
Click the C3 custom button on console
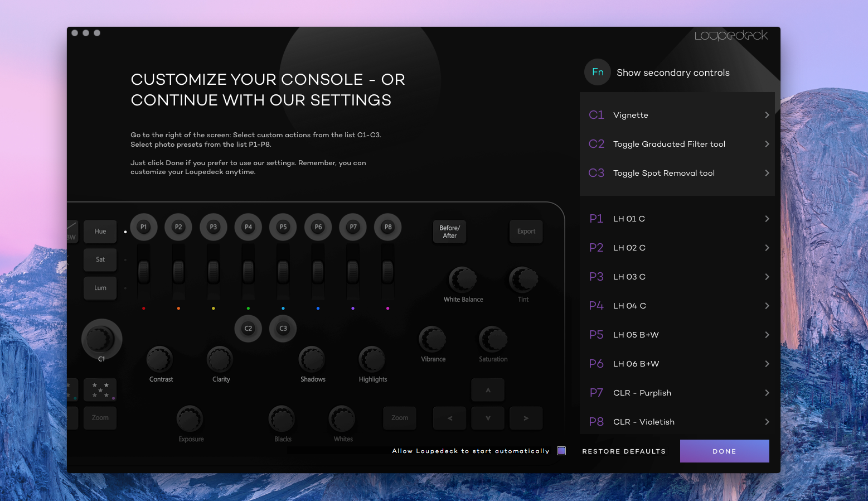pos(283,329)
